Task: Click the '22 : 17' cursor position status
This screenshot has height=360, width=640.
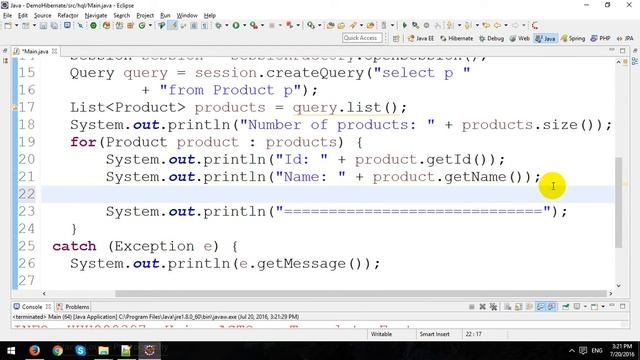Action: (473, 334)
